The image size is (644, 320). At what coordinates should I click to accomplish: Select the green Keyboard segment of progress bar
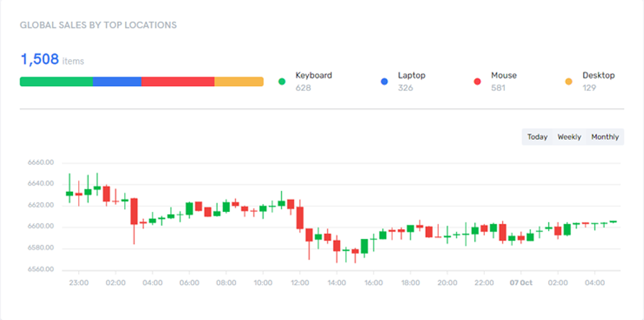pyautogui.click(x=56, y=82)
